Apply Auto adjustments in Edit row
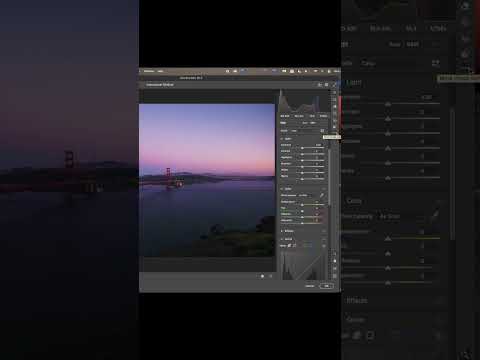 coord(305,123)
